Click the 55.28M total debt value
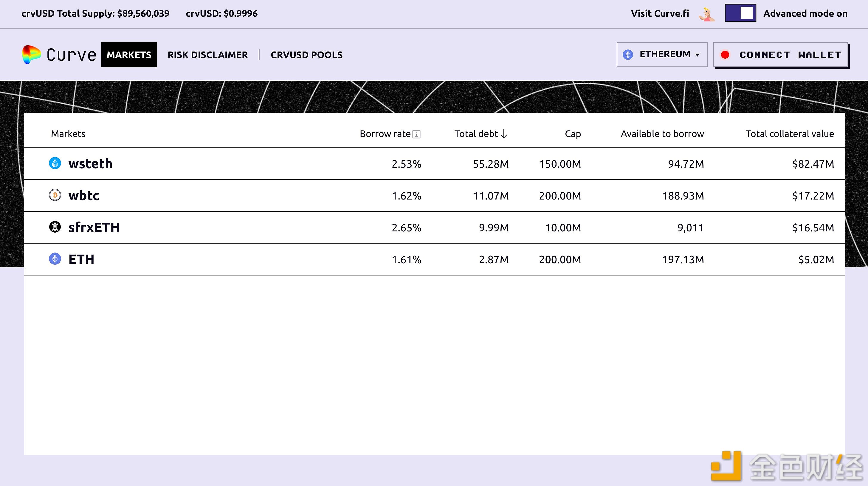The height and width of the screenshot is (486, 868). 491,164
